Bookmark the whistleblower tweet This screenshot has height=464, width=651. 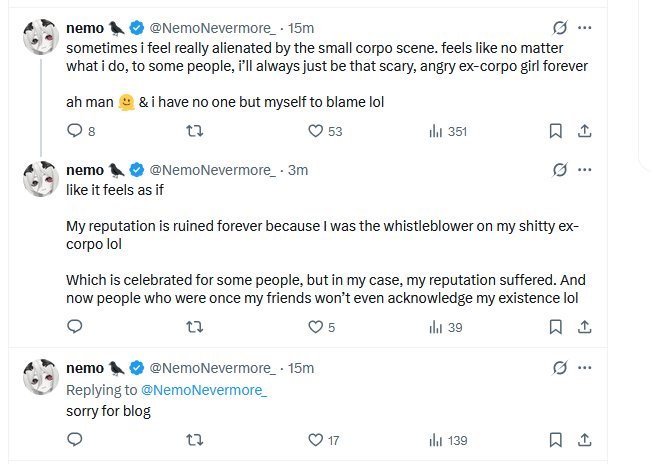556,326
